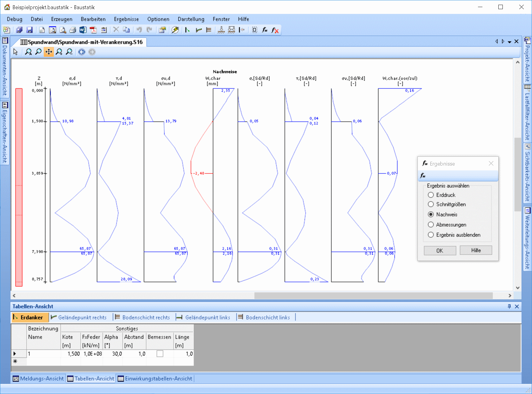
Task: Expand the Lastfallfilter-Ansicht side panel
Action: (x=527, y=113)
